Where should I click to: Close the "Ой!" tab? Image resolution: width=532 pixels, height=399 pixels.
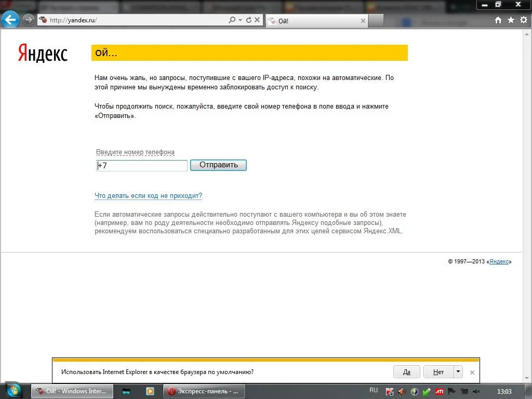click(363, 21)
